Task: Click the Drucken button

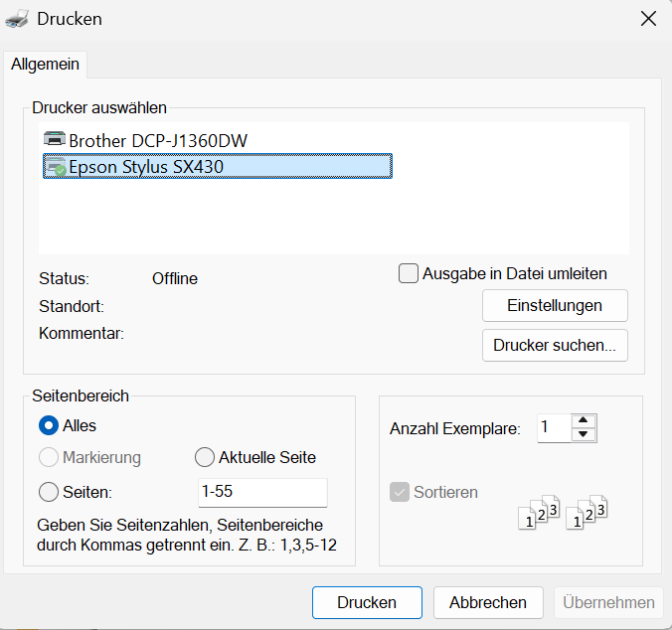Action: 367,602
